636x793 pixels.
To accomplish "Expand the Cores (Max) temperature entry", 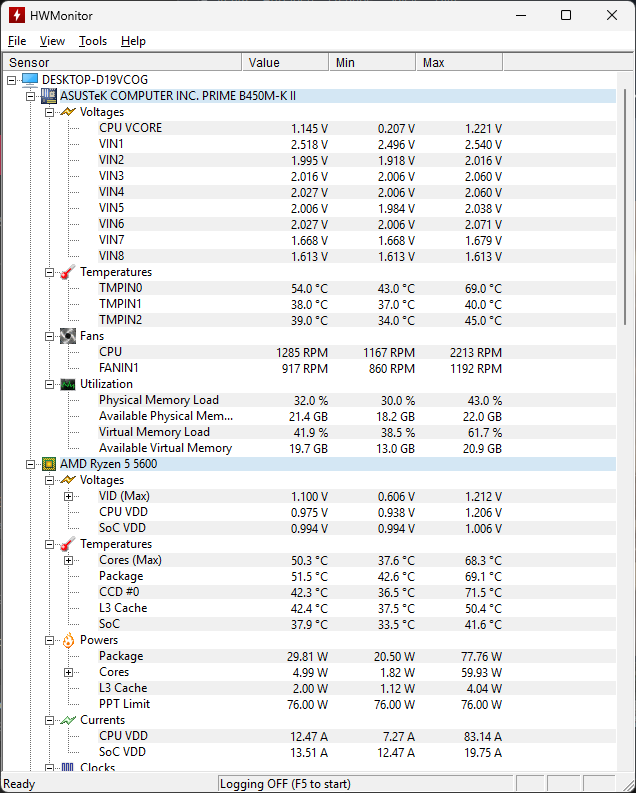I will (68, 560).
